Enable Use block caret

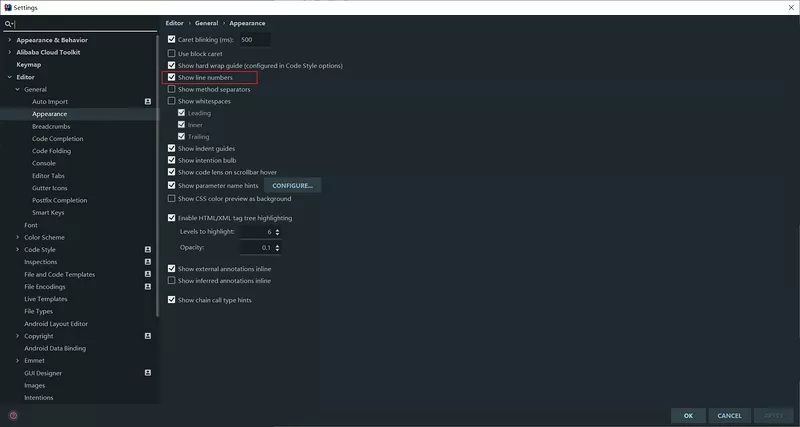point(171,54)
